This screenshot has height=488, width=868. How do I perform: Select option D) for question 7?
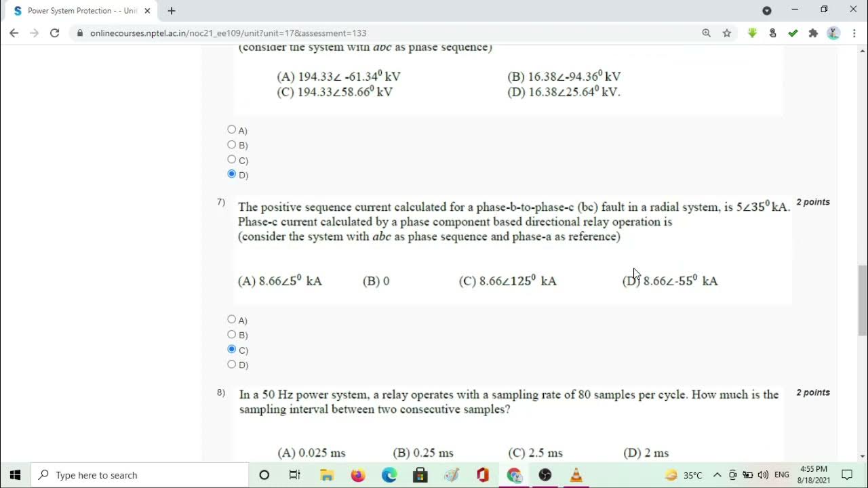click(x=232, y=364)
